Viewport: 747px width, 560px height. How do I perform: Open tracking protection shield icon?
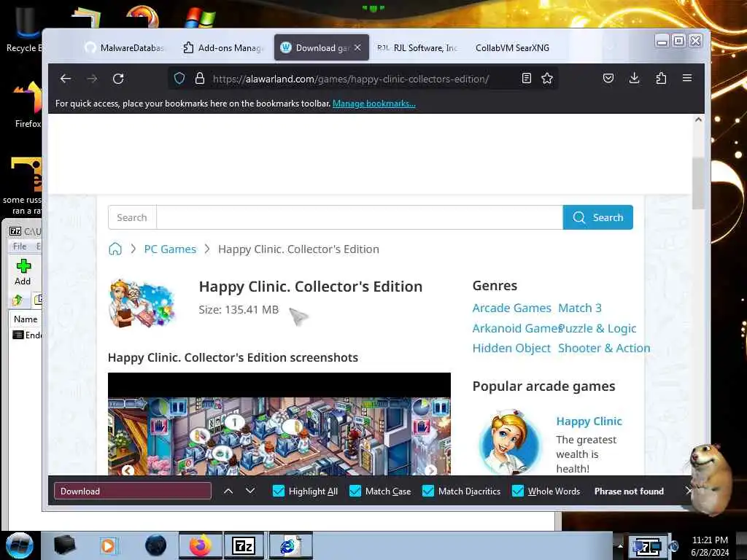point(179,79)
